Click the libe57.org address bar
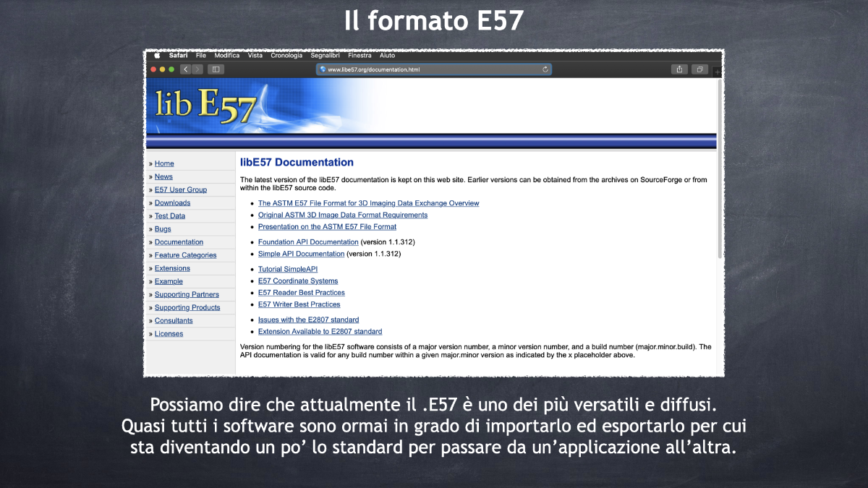This screenshot has height=488, width=868. coord(434,69)
